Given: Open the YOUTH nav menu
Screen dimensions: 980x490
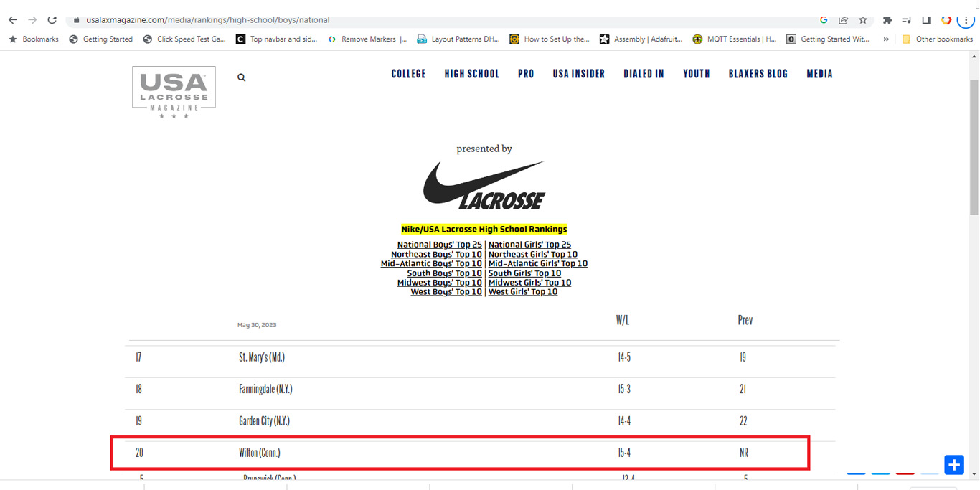Looking at the screenshot, I should 696,74.
